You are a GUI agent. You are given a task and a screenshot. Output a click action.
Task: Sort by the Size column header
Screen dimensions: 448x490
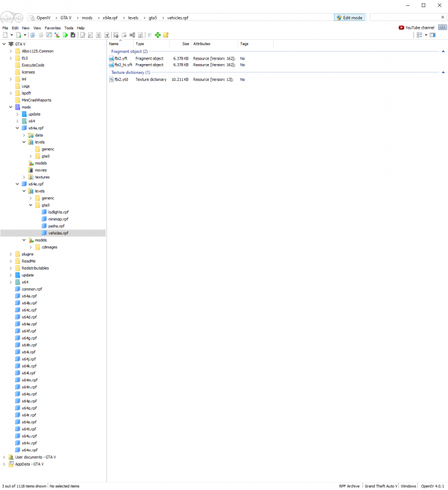(x=180, y=44)
